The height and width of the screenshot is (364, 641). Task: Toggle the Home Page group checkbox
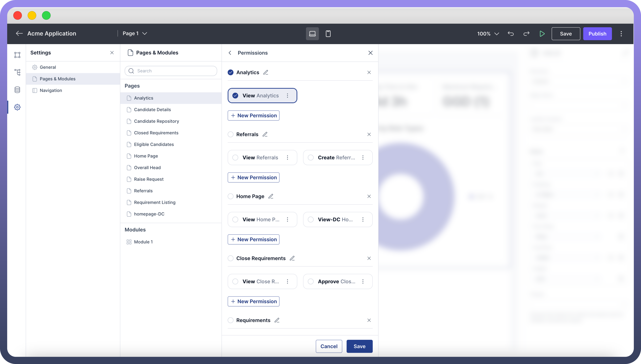[x=230, y=196]
